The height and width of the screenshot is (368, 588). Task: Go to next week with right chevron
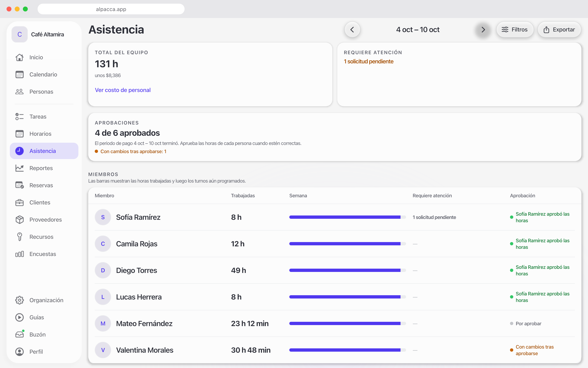tap(483, 29)
